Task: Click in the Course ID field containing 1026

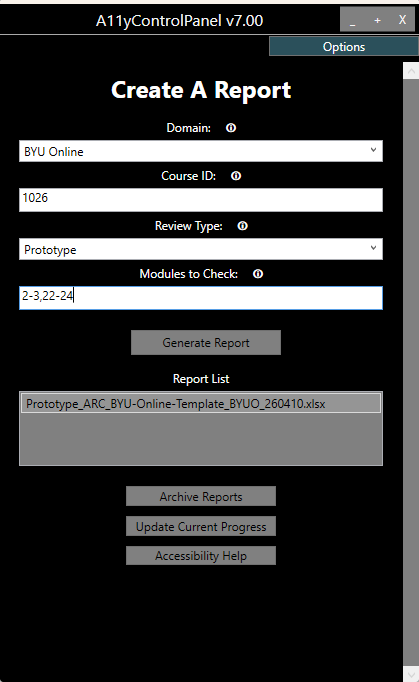Action: click(x=201, y=200)
